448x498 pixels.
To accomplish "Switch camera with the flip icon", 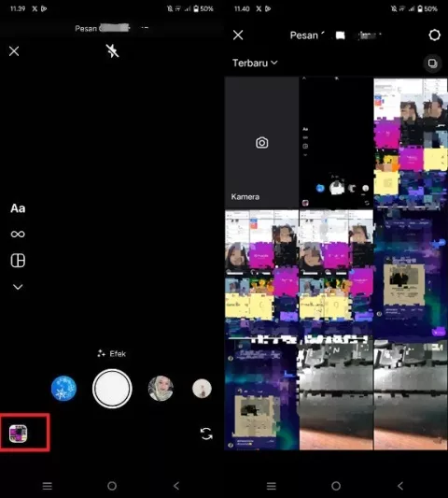I will 206,434.
